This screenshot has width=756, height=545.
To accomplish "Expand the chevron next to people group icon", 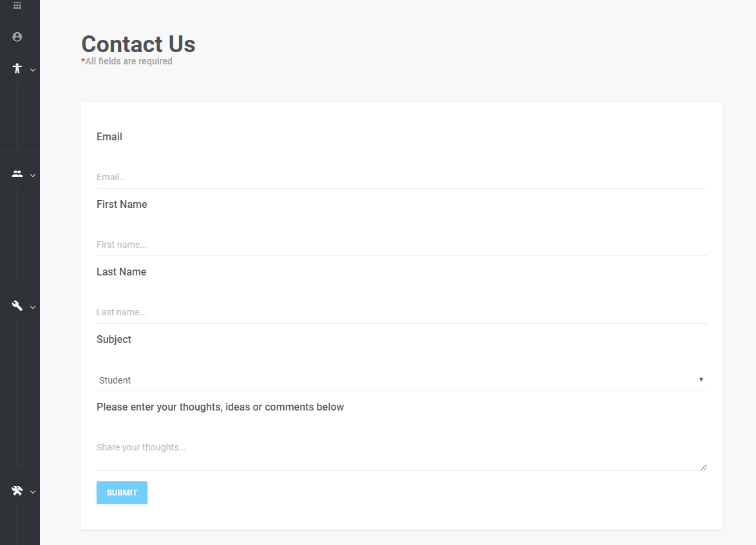I will [33, 176].
